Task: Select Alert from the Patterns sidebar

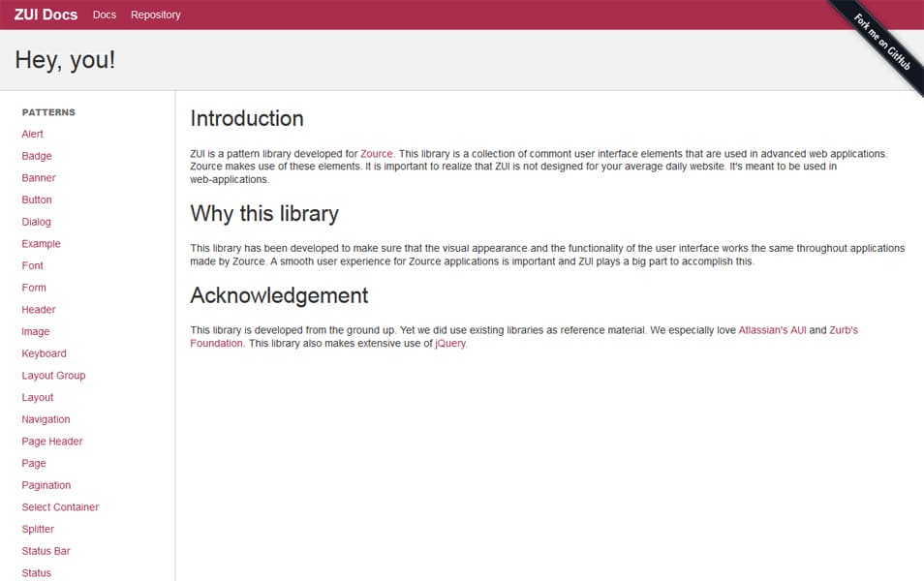Action: [x=32, y=134]
